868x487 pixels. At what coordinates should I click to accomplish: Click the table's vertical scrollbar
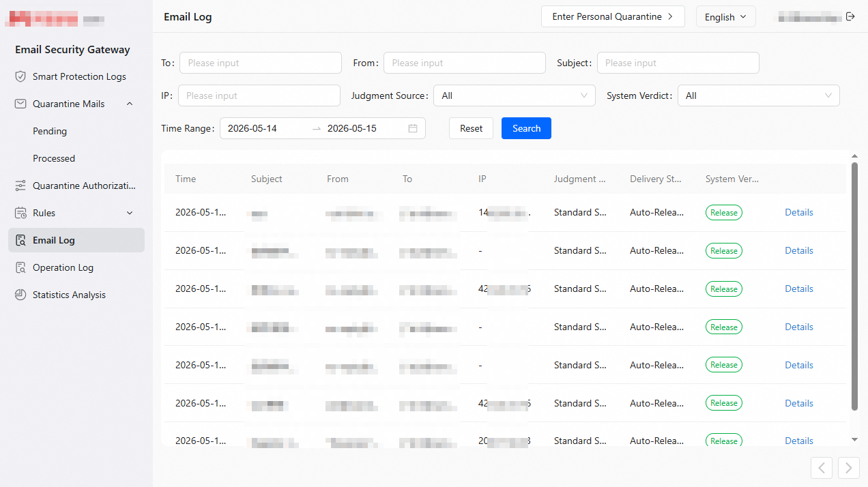[x=854, y=286]
